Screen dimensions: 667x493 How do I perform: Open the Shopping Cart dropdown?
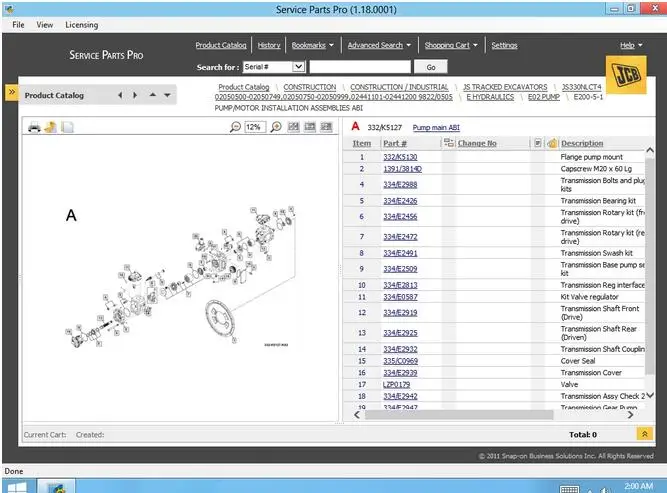pyautogui.click(x=451, y=45)
